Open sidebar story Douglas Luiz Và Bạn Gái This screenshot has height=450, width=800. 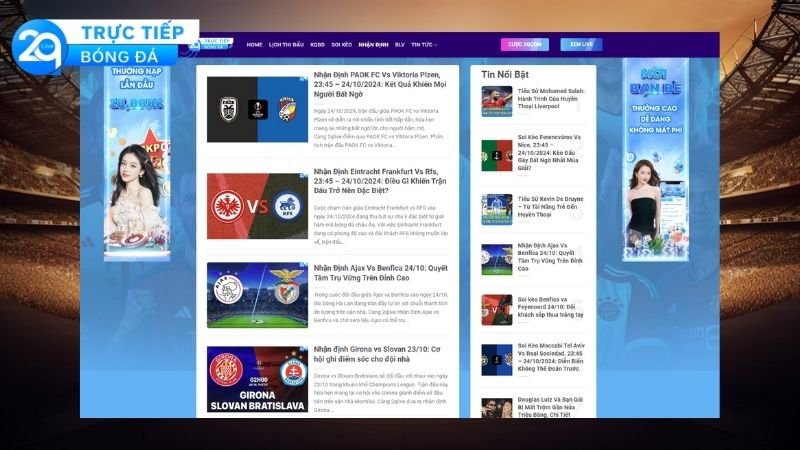(x=549, y=407)
